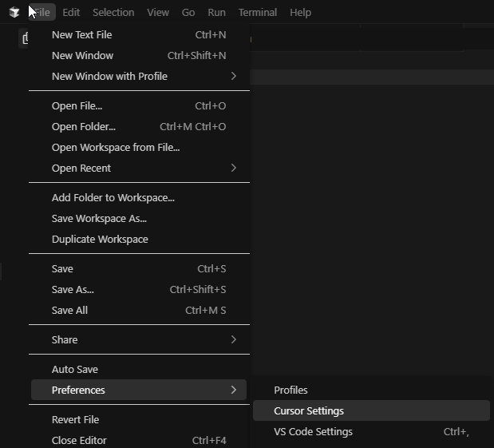This screenshot has height=448, width=494.
Task: Open the Help menu
Action: click(300, 13)
